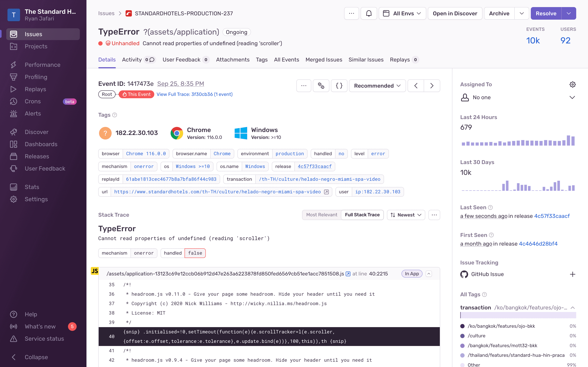Click the Root trace pill
This screenshot has height=367, width=588.
(x=107, y=94)
